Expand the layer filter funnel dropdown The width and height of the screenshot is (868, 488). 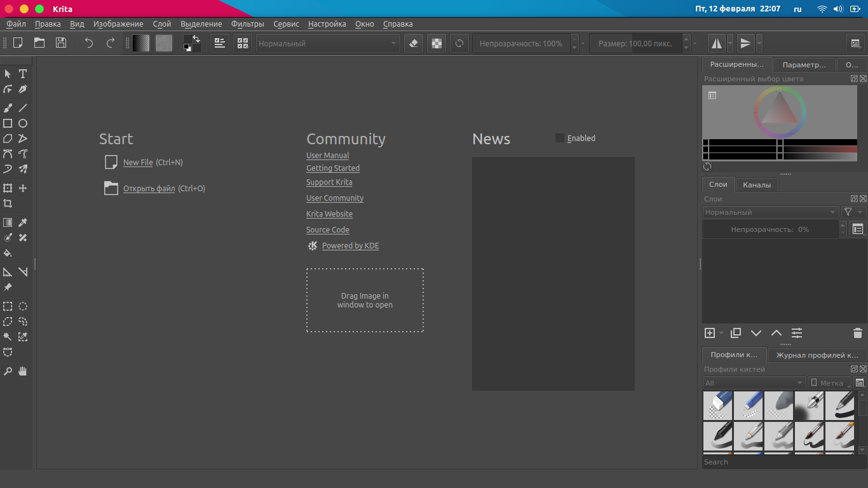click(x=853, y=212)
